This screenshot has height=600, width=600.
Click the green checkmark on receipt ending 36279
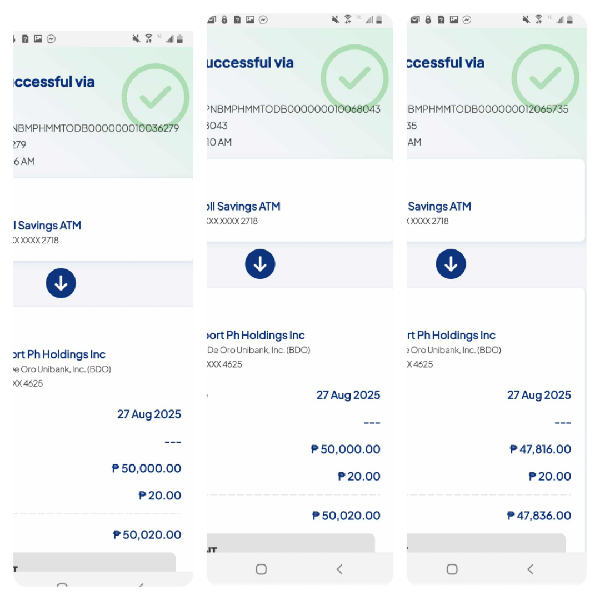pyautogui.click(x=155, y=96)
